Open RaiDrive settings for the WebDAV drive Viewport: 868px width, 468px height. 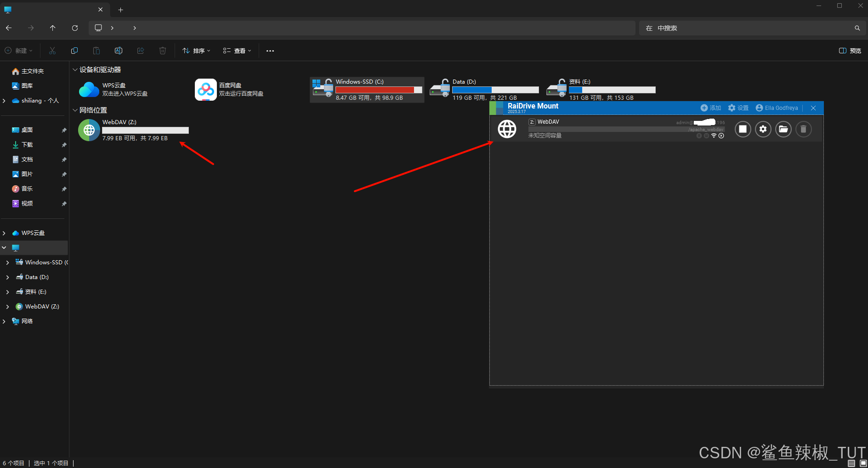tap(763, 129)
